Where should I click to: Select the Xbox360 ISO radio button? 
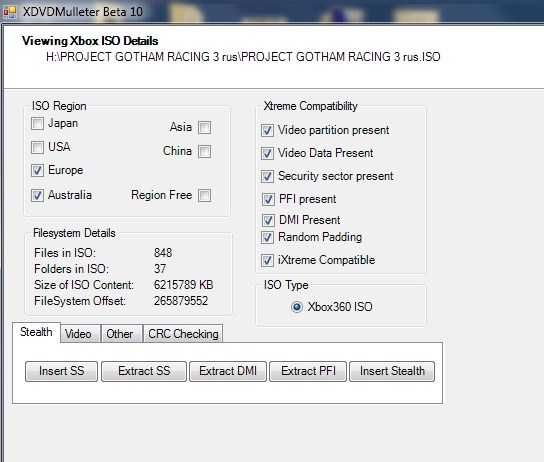(297, 307)
